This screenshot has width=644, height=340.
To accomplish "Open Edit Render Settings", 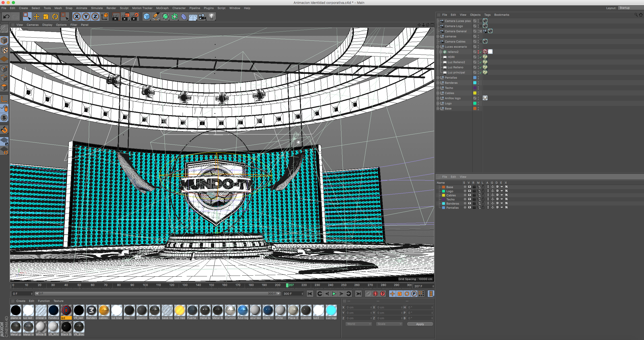I will click(x=135, y=17).
